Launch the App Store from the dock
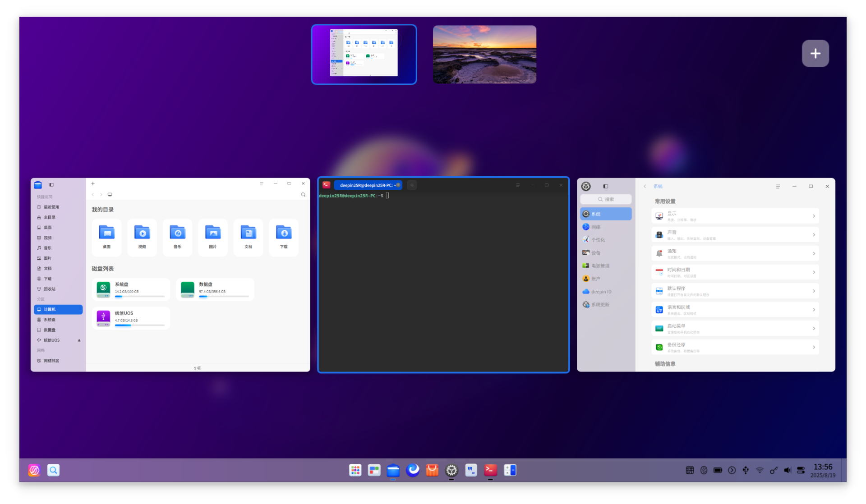 432,470
